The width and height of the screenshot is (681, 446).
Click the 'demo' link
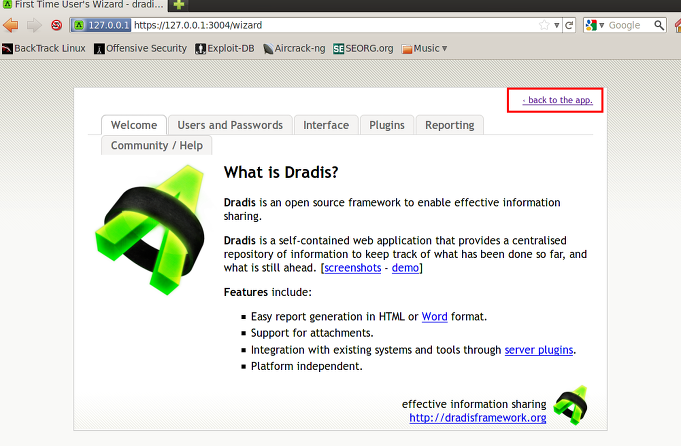405,268
